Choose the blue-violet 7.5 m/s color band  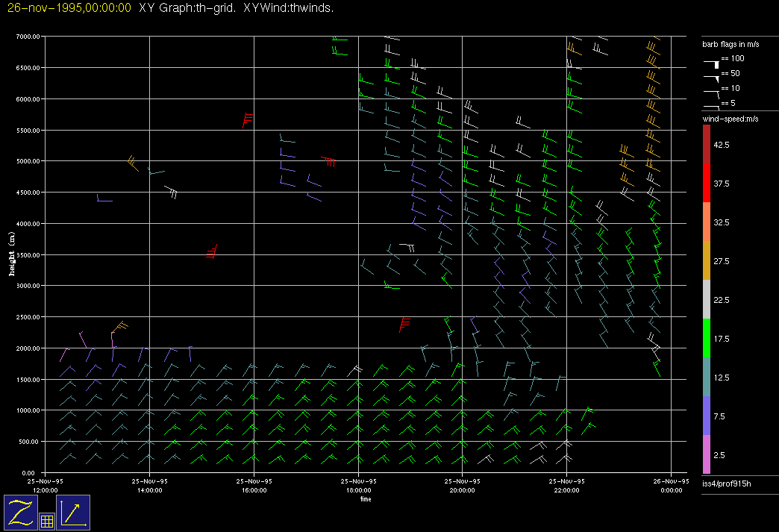[706, 416]
